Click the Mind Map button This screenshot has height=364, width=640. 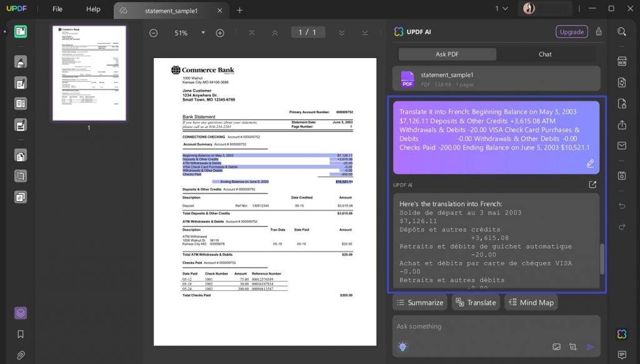click(x=531, y=302)
